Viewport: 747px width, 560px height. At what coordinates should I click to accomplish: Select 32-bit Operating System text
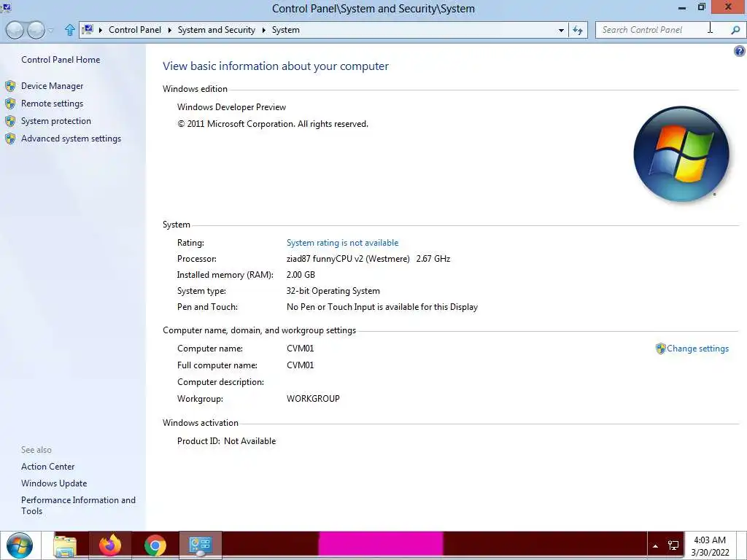(333, 291)
